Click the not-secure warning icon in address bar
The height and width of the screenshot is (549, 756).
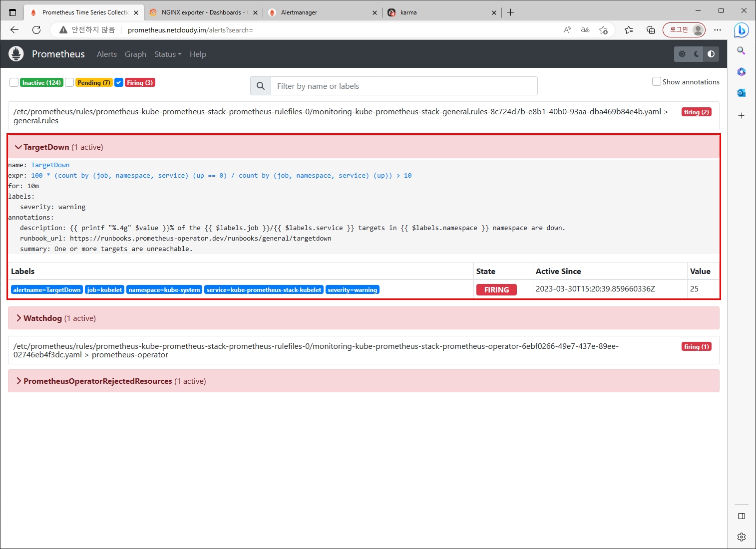(x=63, y=30)
